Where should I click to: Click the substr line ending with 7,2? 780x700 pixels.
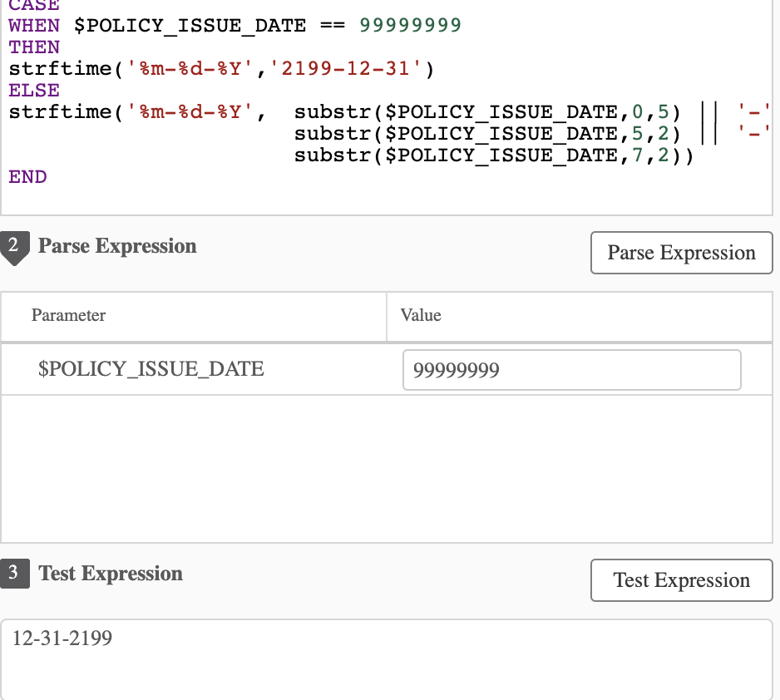[x=493, y=155]
